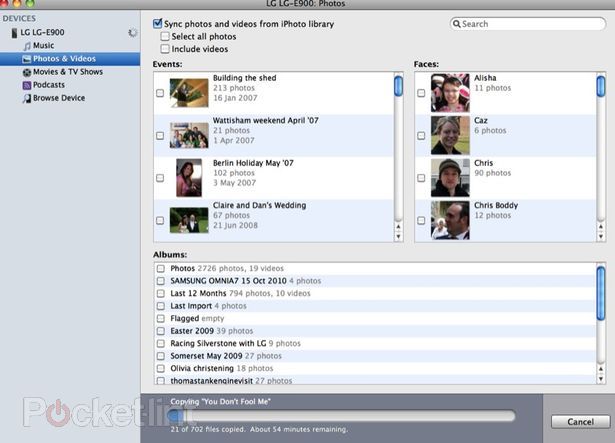Click the Building the shed thumbnail
615x443 pixels.
click(189, 93)
